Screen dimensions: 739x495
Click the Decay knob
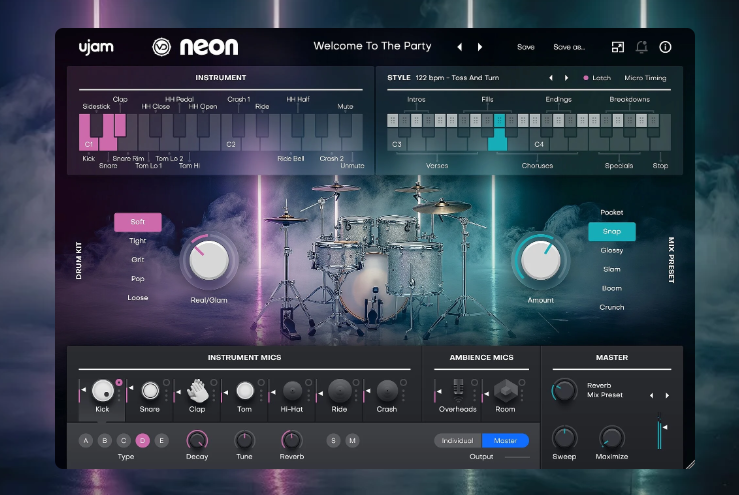click(197, 440)
